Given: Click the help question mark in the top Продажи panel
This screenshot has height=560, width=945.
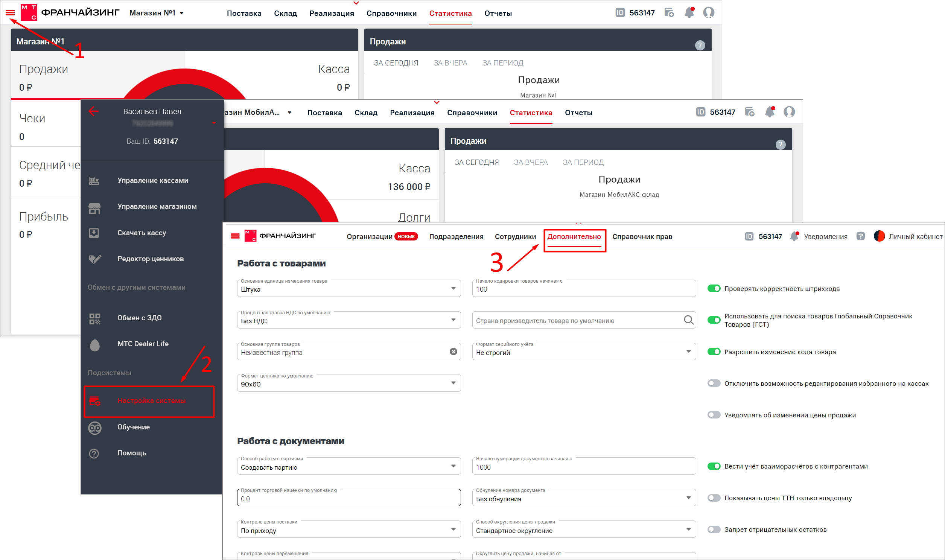Looking at the screenshot, I should click(700, 45).
